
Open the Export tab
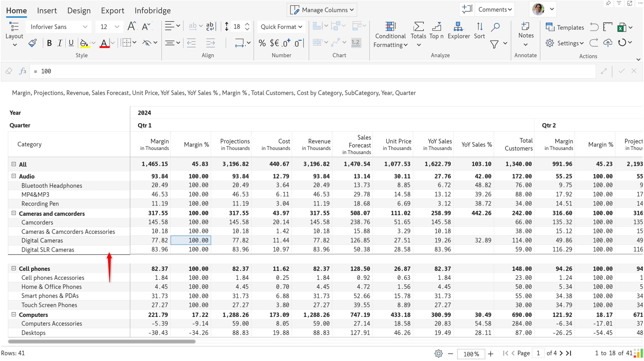coord(112,10)
